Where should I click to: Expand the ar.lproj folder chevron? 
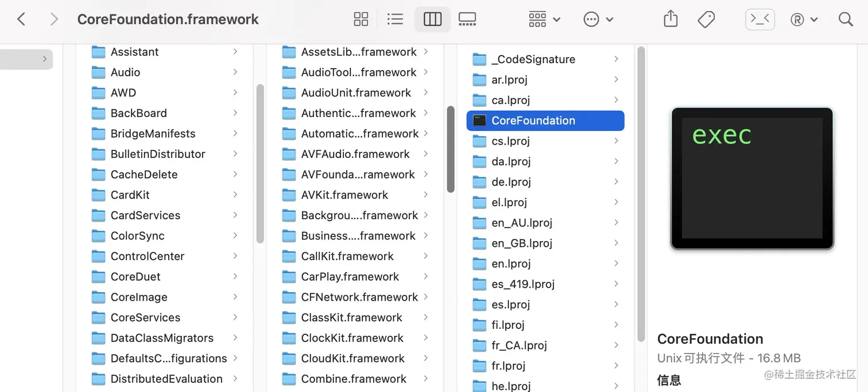(x=616, y=80)
